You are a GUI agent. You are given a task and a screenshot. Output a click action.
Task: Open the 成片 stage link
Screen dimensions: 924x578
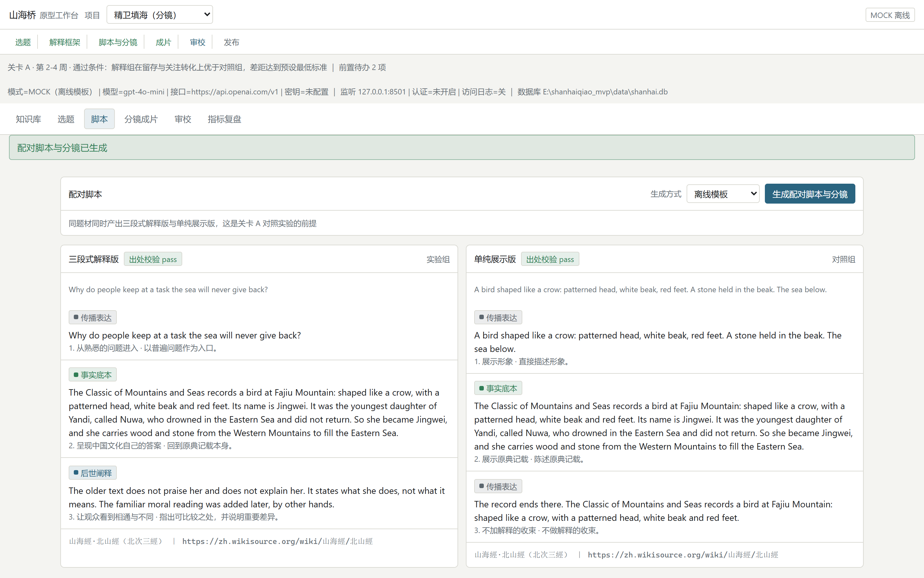click(x=163, y=42)
